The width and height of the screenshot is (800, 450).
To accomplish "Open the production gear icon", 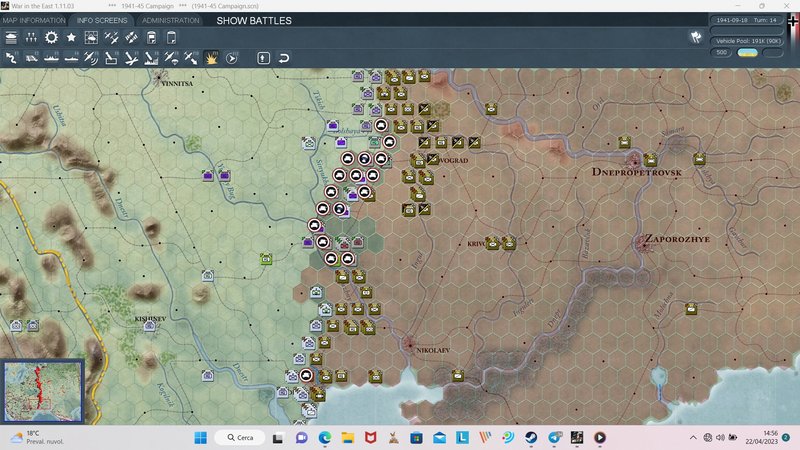I will (51, 38).
